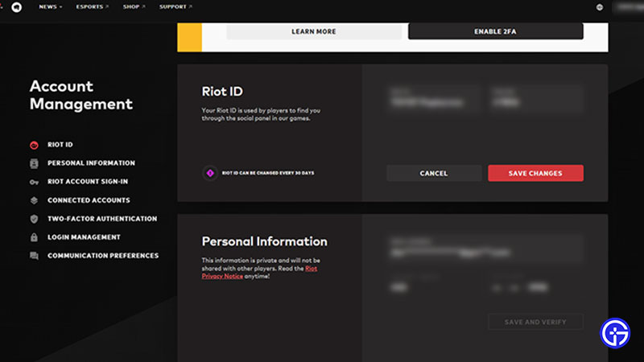644x362 pixels.
Task: Click the Riot Games logo icon
Action: [16, 7]
